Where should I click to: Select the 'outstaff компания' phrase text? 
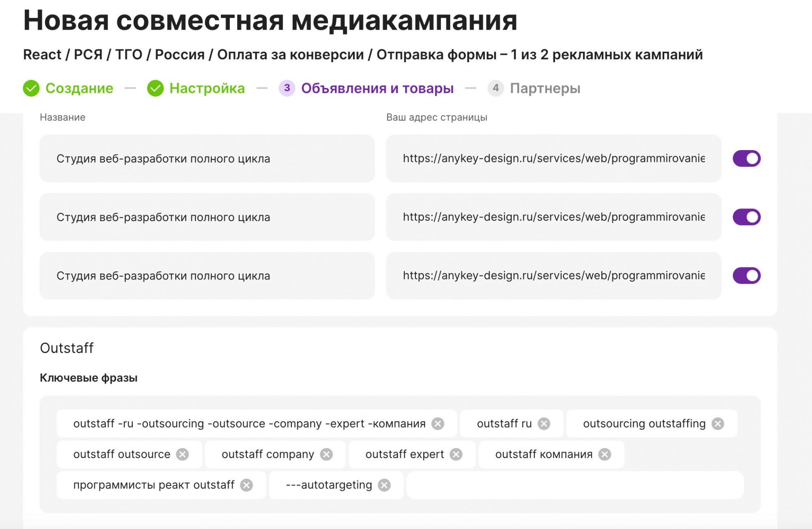(x=544, y=454)
